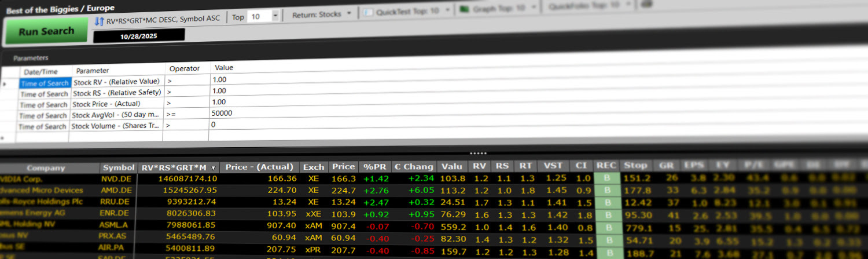Expand the QuickFolio Top: 10 dropdown
This screenshot has height=259, width=868.
click(628, 5)
